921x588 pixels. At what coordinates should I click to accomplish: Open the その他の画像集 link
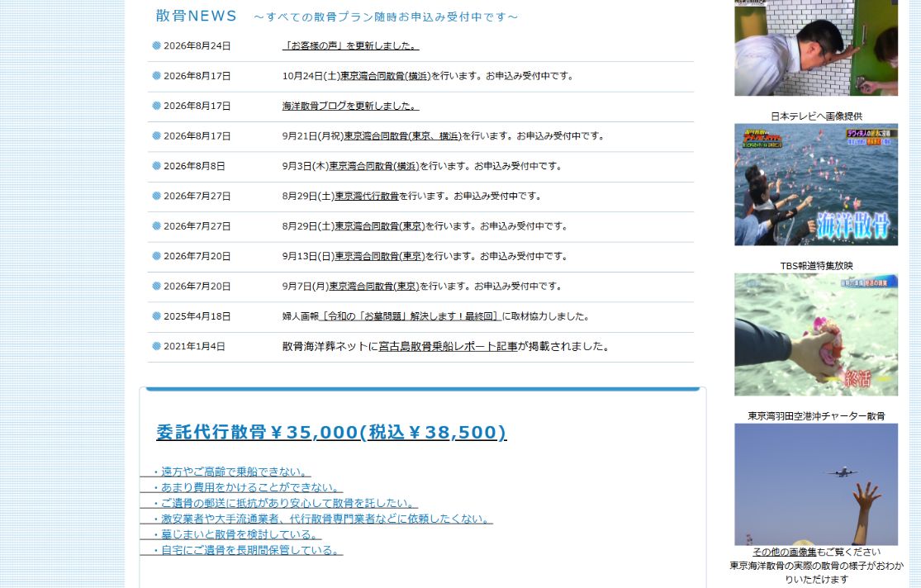[785, 552]
